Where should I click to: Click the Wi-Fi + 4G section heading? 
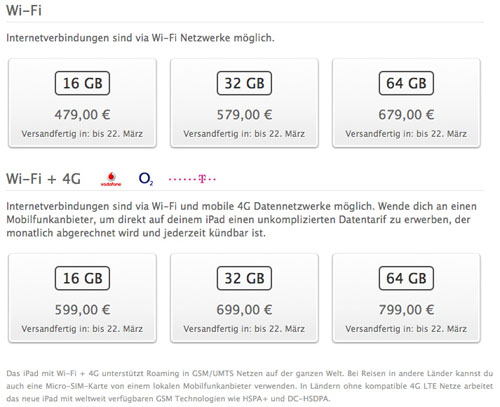tap(43, 179)
